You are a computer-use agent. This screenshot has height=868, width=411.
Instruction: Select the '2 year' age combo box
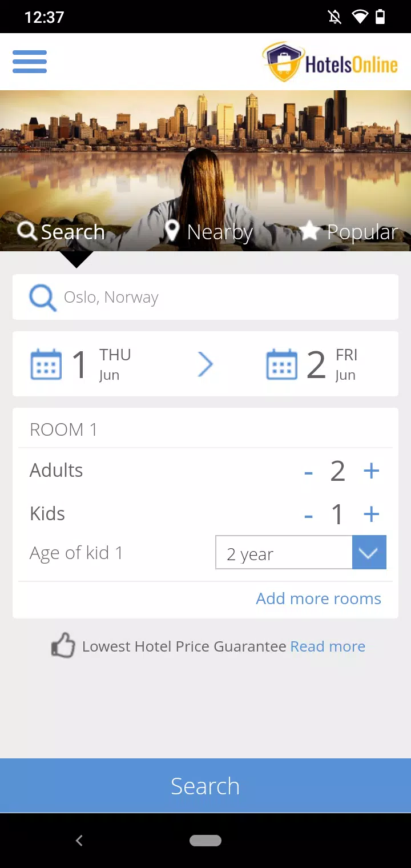pos(301,552)
